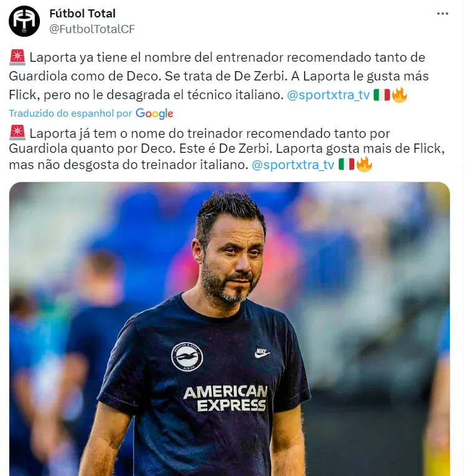Viewport: 471px width, 476px height.
Task: Open the @FutbolTotalCF handle link
Action: pyautogui.click(x=92, y=29)
